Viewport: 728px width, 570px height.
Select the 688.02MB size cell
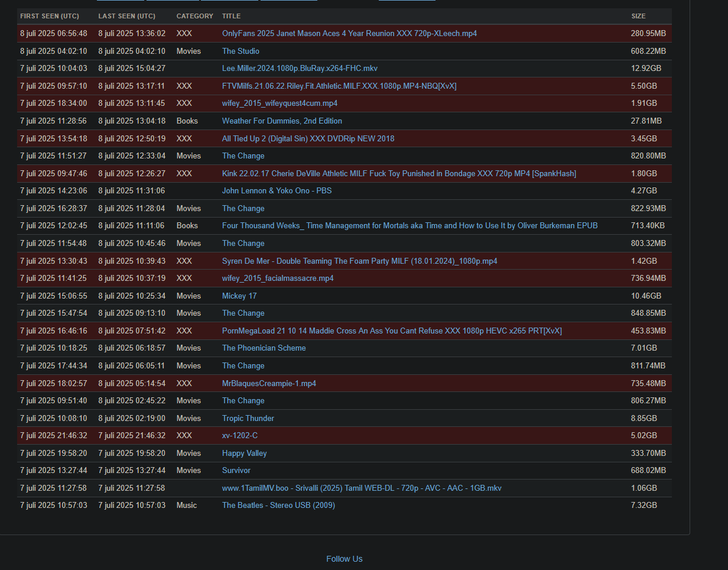pos(648,471)
